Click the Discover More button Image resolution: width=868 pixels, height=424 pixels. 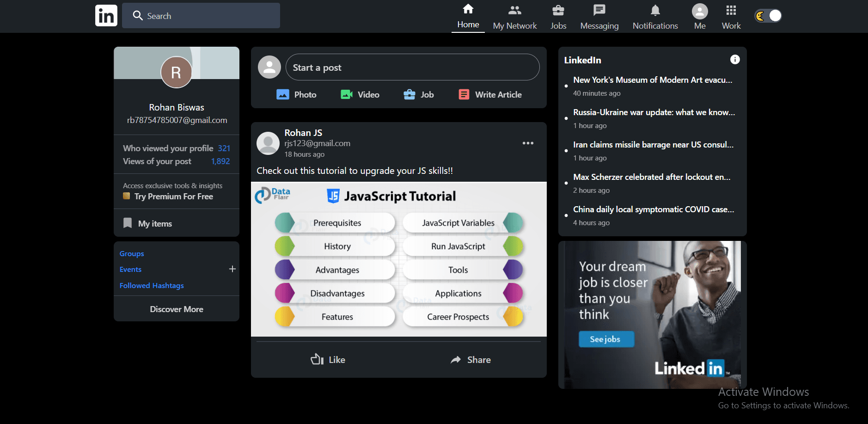click(x=177, y=309)
